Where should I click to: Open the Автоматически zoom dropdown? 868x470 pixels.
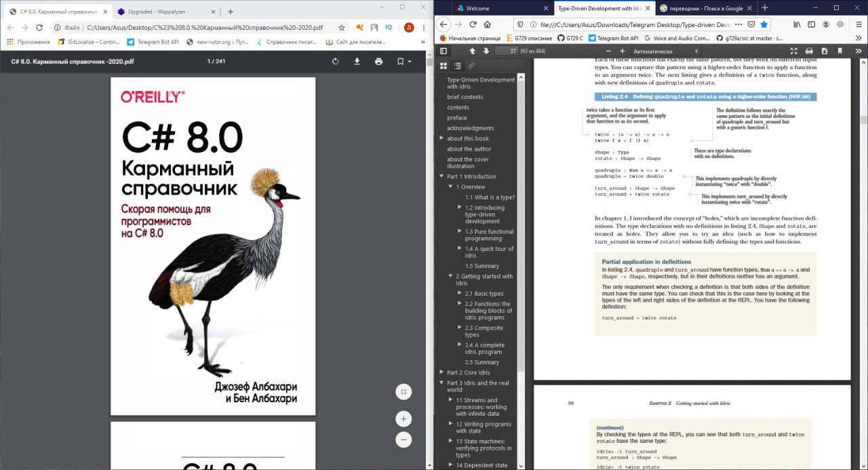666,51
